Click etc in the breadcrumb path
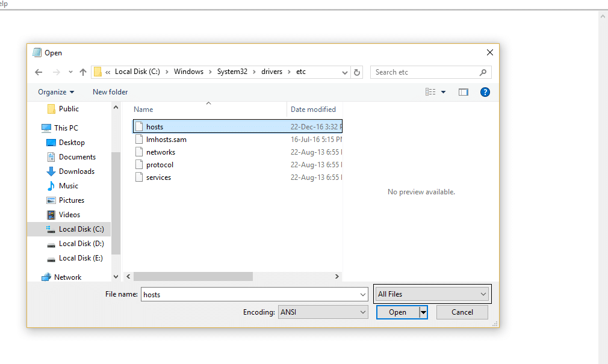Viewport: 608px width, 364px height. (301, 72)
